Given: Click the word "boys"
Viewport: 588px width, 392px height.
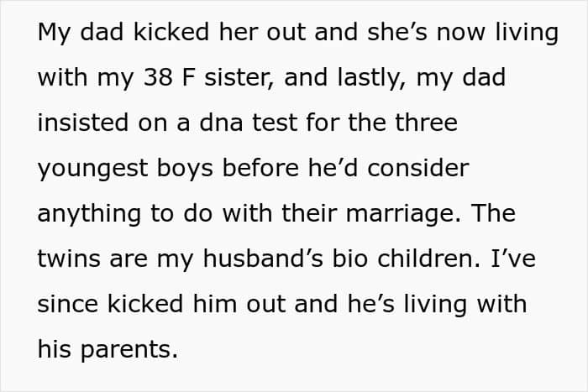Looking at the screenshot, I should (188, 169).
